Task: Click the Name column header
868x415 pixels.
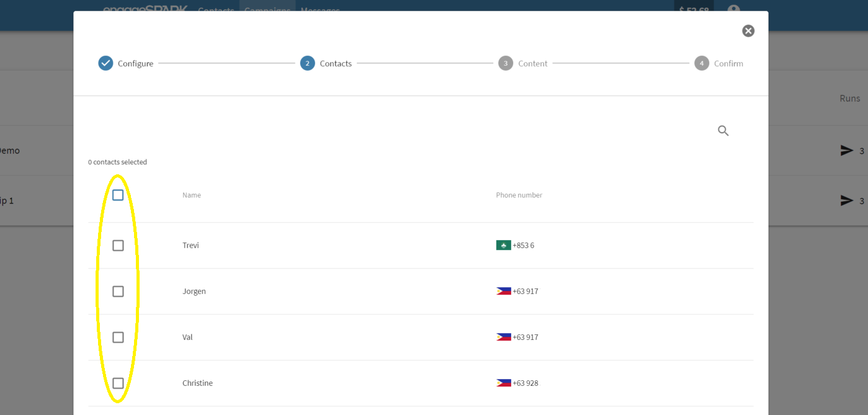Action: pos(192,195)
